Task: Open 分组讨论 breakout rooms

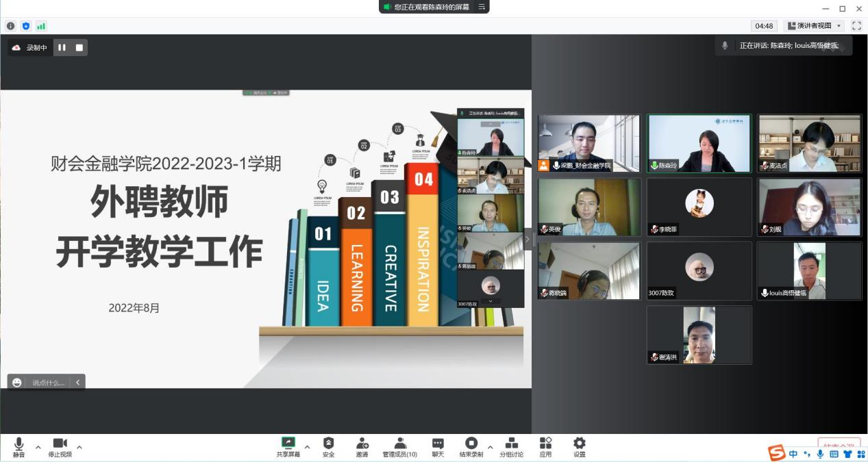Action: (x=511, y=446)
